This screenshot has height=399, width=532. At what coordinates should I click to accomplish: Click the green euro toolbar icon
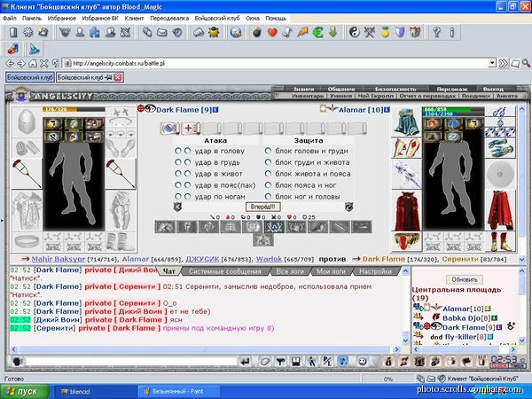coord(318,32)
